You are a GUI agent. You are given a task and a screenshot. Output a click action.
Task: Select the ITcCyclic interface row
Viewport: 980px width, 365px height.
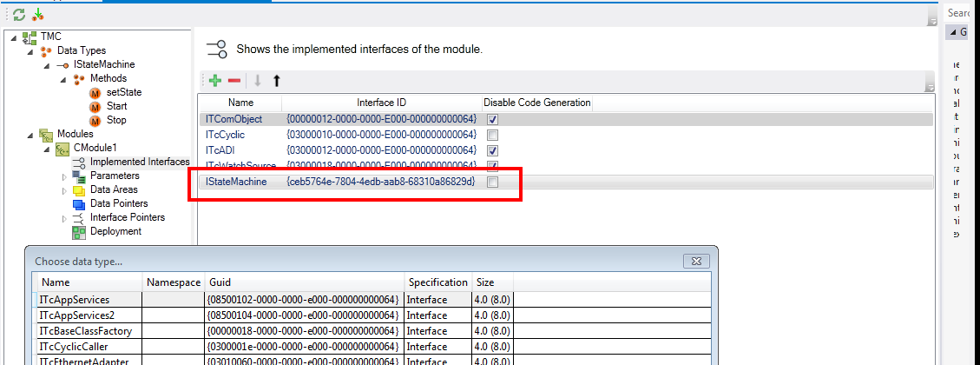(x=566, y=135)
